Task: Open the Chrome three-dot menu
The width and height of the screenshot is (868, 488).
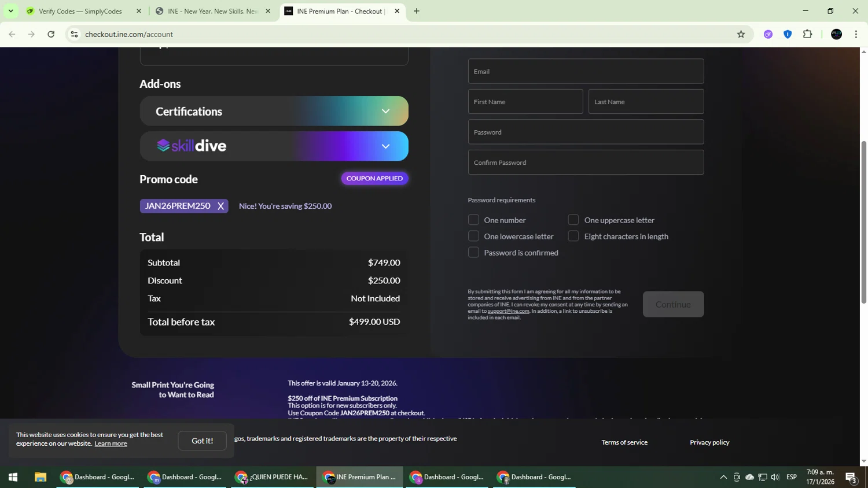Action: 856,34
